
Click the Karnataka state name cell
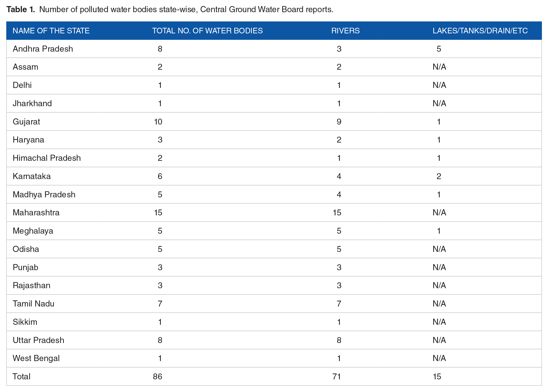pos(32,176)
